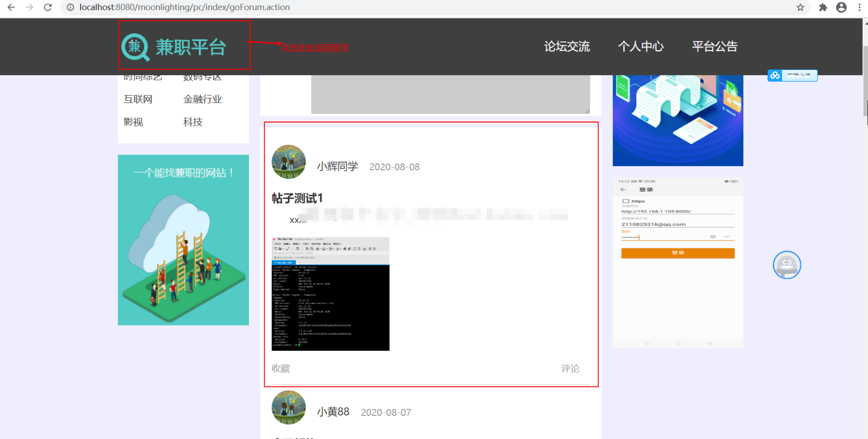Bookmark this page with the star icon
The height and width of the screenshot is (439, 868).
click(x=800, y=7)
